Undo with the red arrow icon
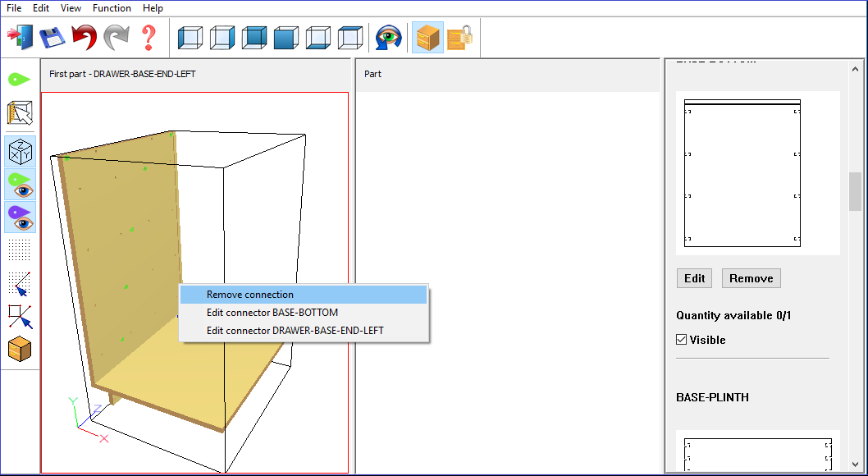 tap(85, 38)
